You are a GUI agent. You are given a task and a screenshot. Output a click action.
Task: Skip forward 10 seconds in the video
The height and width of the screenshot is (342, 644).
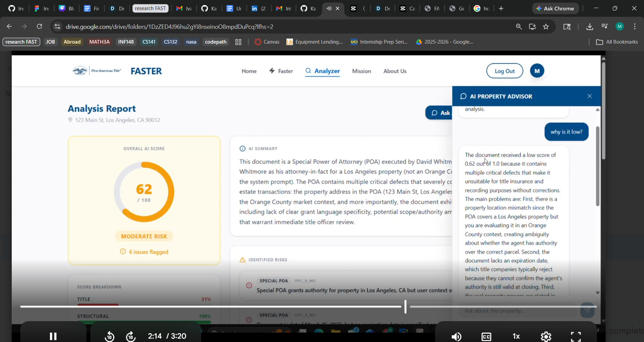(131, 336)
